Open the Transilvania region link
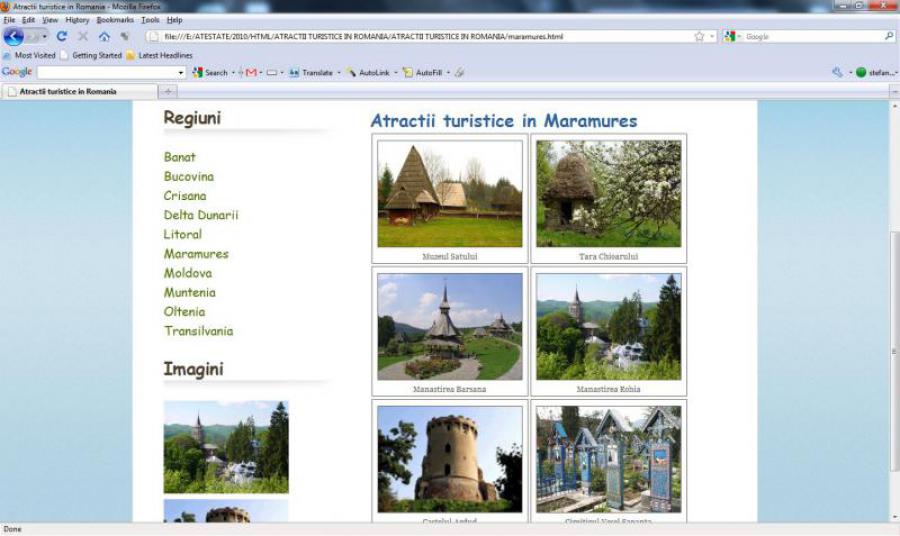Viewport: 900px width, 536px height. 199,331
